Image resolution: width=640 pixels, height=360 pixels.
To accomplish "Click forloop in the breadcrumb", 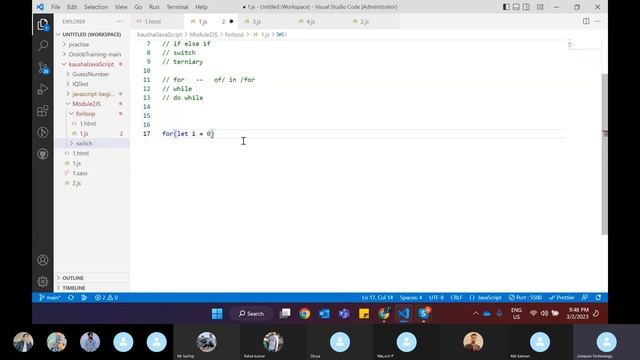I will click(234, 35).
